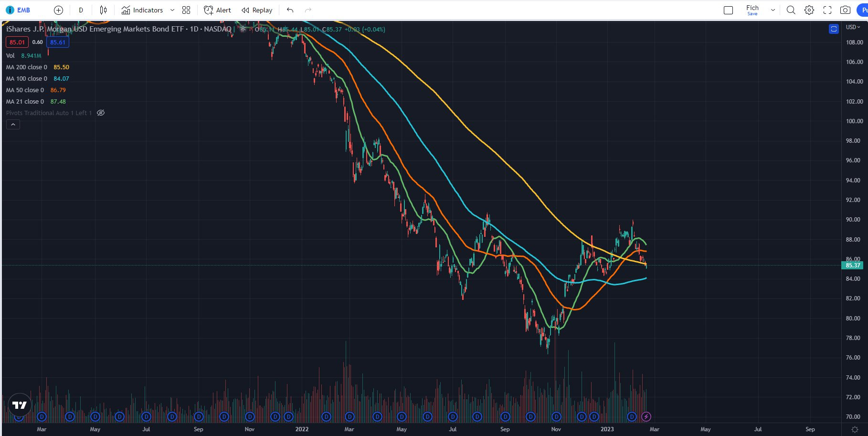Open quick search magnifier icon
The height and width of the screenshot is (436, 868).
791,10
